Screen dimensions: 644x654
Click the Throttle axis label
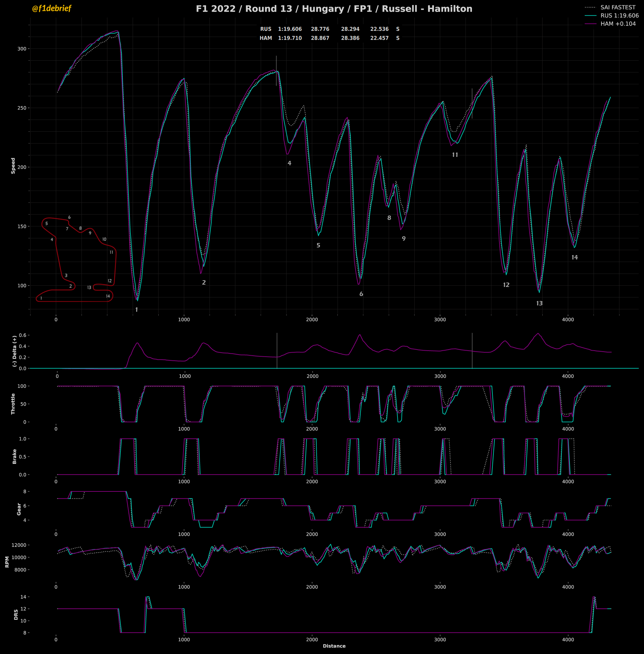pos(13,404)
